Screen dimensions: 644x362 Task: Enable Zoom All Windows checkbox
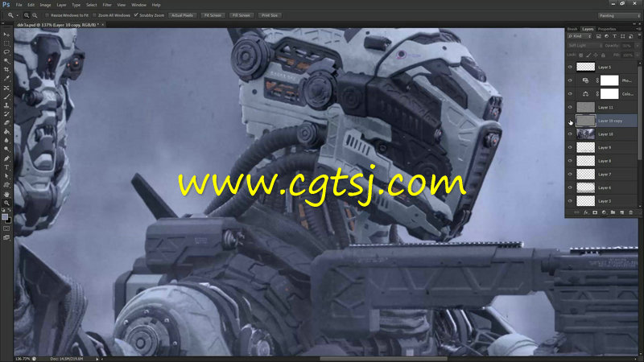94,15
